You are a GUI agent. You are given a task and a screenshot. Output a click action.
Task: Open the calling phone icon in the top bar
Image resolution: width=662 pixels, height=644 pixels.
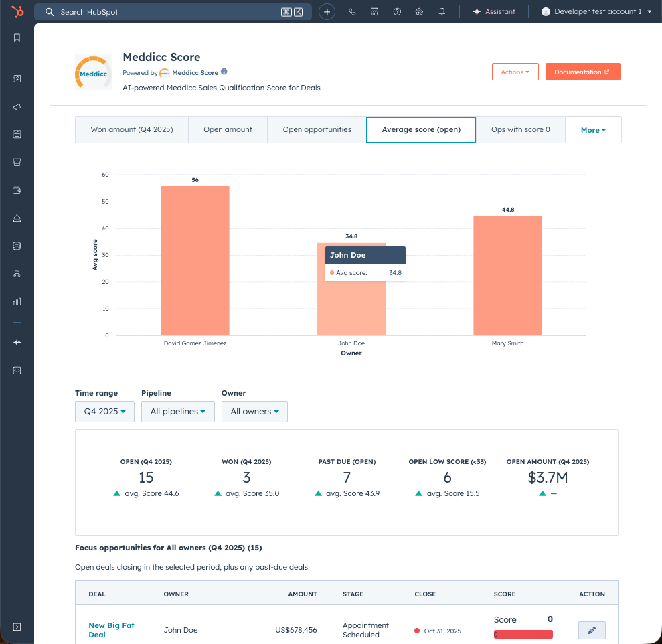point(352,11)
